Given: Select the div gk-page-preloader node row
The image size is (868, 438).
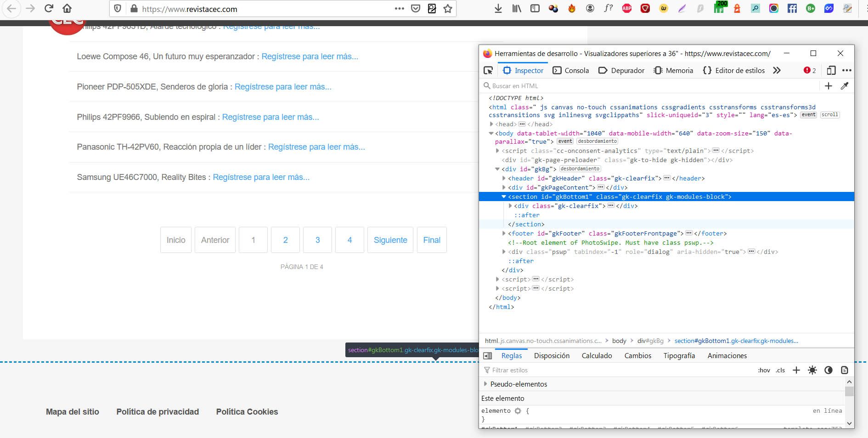Looking at the screenshot, I should pos(666,160).
